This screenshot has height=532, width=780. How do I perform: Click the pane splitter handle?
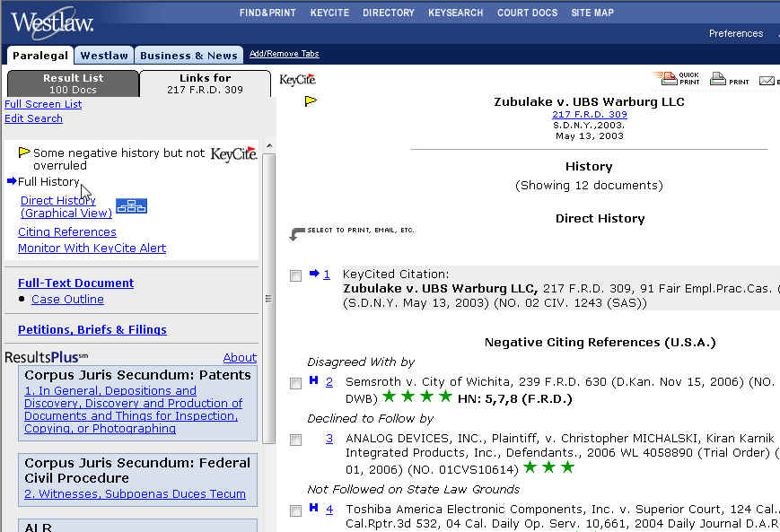[x=267, y=299]
